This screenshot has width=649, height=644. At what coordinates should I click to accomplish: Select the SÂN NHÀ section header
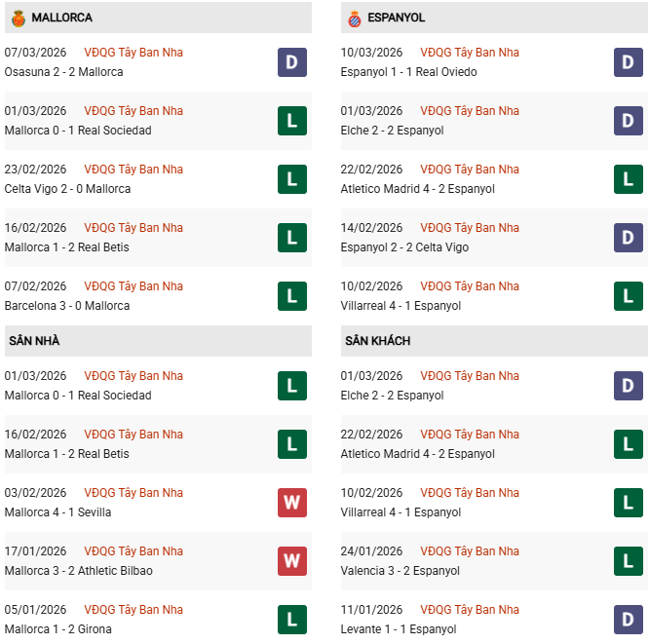tap(34, 341)
